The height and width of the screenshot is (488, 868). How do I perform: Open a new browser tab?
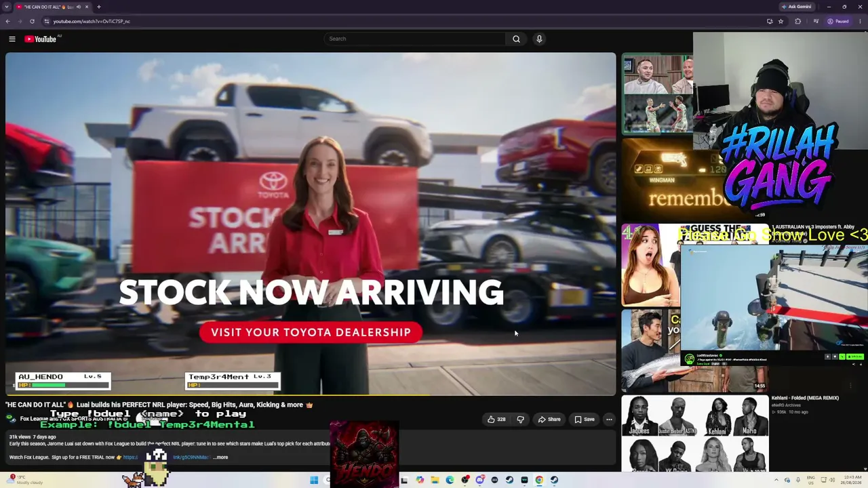[x=98, y=7]
